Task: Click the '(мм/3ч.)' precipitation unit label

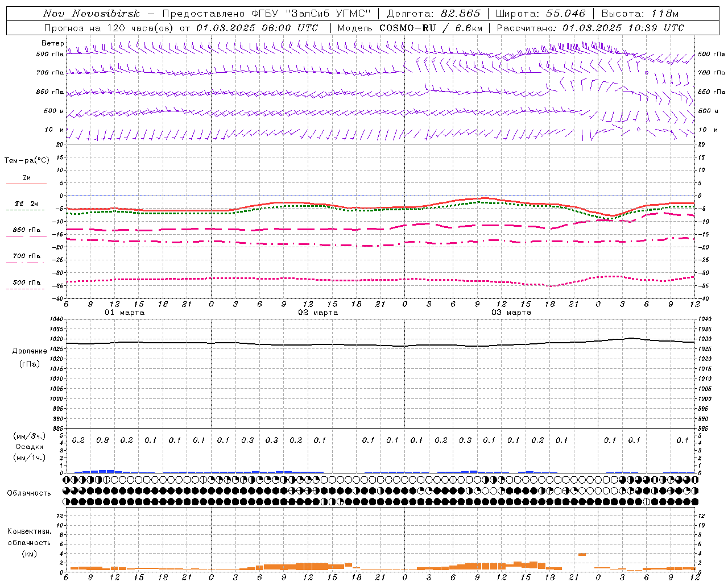Action: (29, 436)
